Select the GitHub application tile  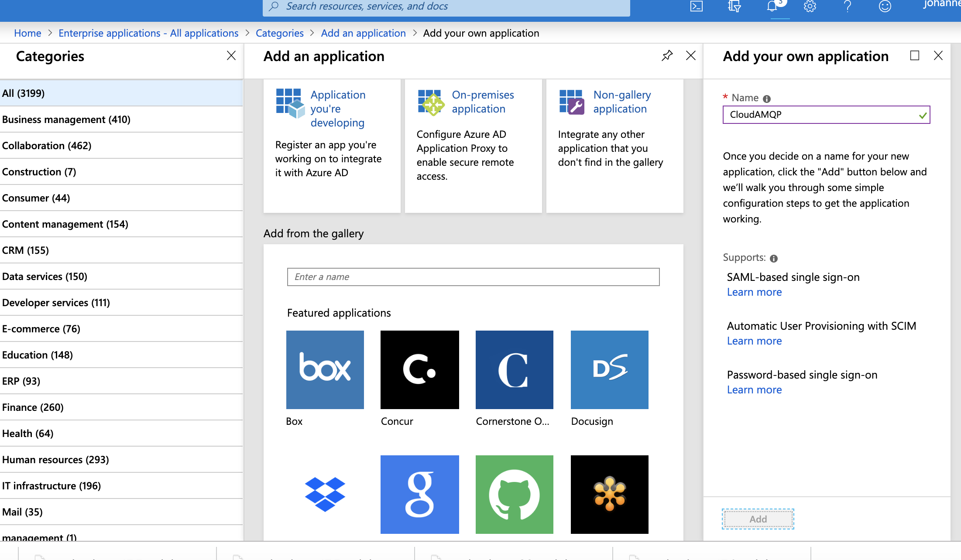coord(514,494)
